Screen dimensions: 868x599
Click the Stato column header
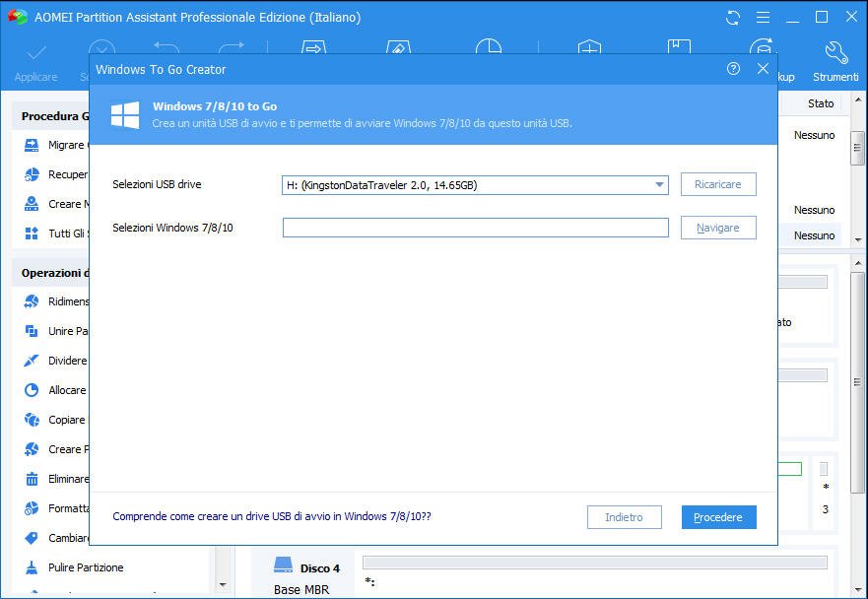821,103
